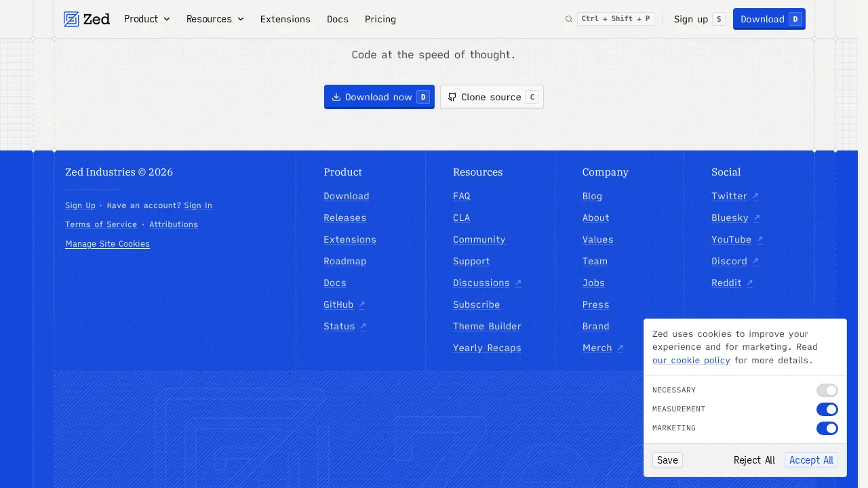Click external link arrow beside footer GitHub
This screenshot has width=868, height=488.
(x=362, y=305)
